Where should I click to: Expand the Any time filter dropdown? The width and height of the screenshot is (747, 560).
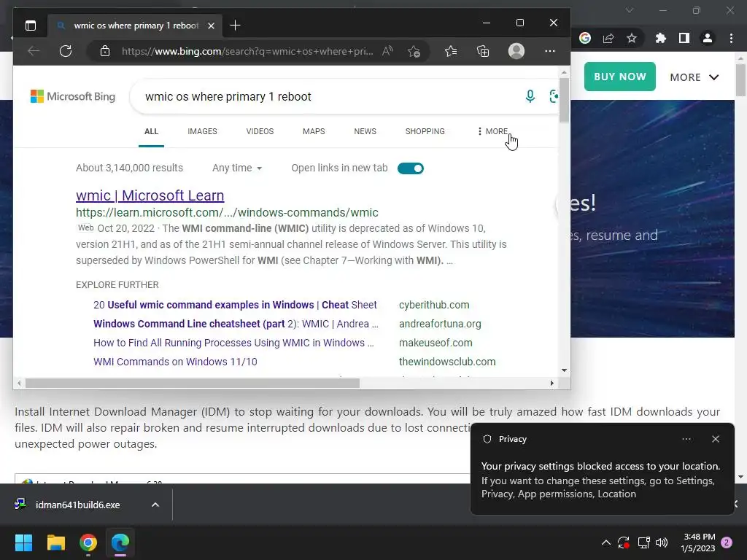pos(237,168)
